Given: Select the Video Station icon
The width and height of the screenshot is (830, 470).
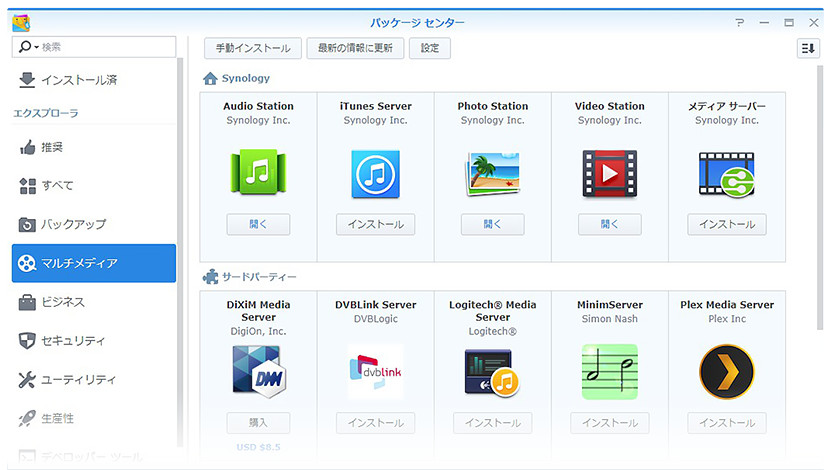Looking at the screenshot, I should tap(609, 173).
